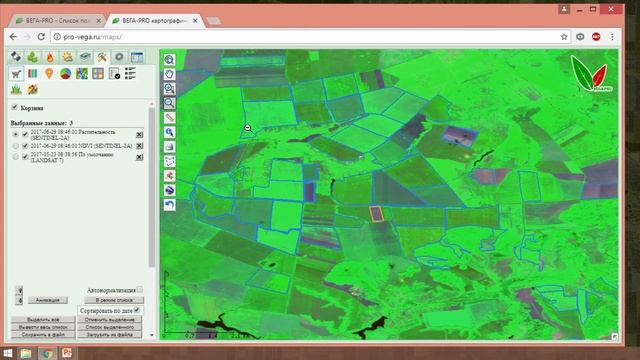Open the tools tab with hammer icon

pyautogui.click(x=102, y=57)
